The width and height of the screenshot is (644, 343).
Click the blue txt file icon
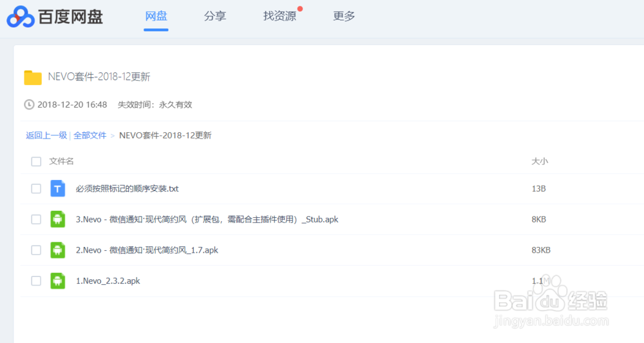click(x=57, y=188)
